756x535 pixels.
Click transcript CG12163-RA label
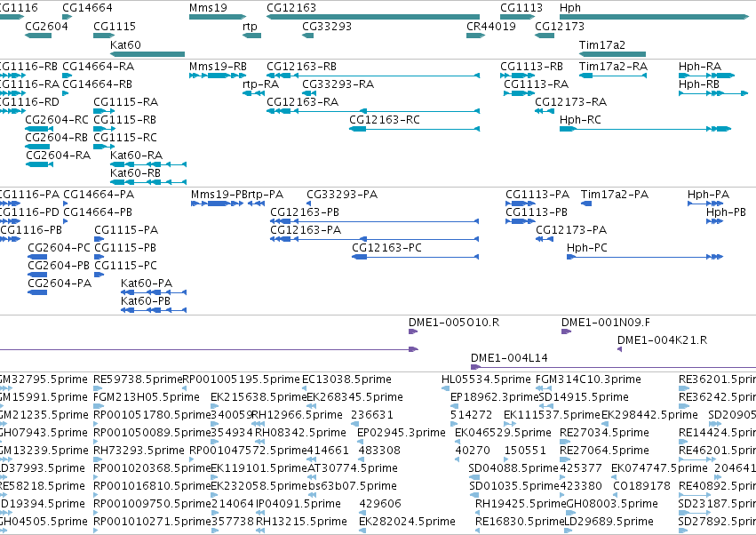pyautogui.click(x=302, y=102)
